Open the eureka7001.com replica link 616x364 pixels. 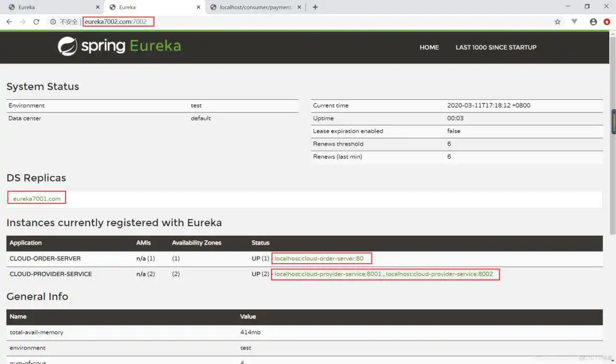pos(36,198)
